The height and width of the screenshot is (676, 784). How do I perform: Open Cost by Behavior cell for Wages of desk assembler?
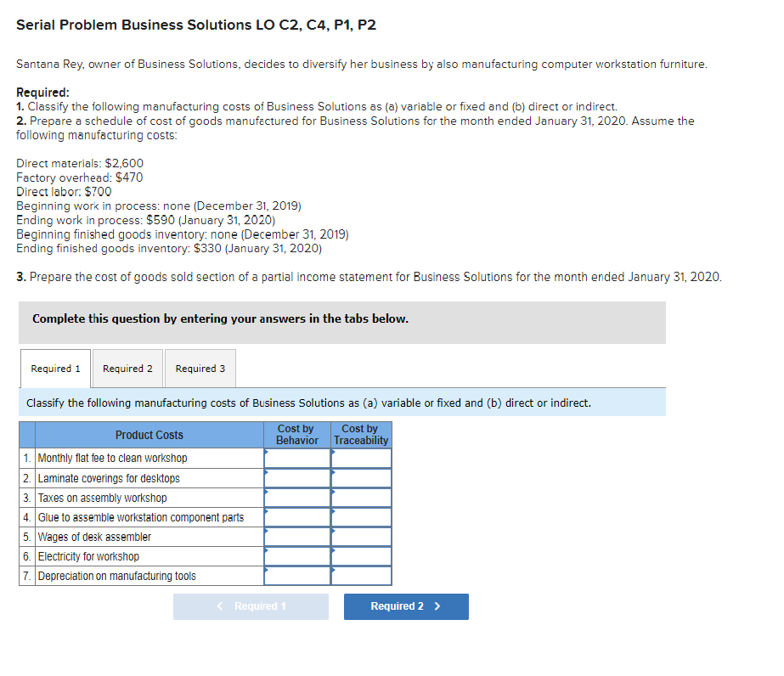[x=297, y=537]
